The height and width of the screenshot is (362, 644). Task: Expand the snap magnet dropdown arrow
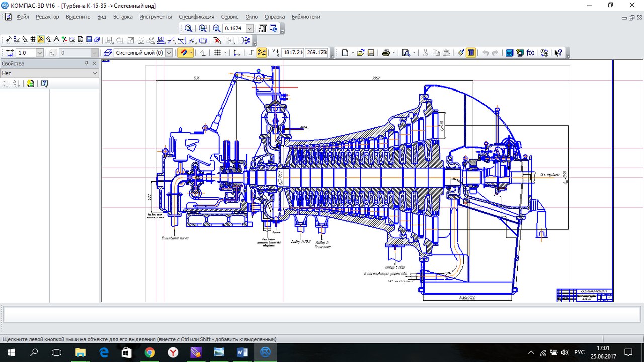click(191, 53)
